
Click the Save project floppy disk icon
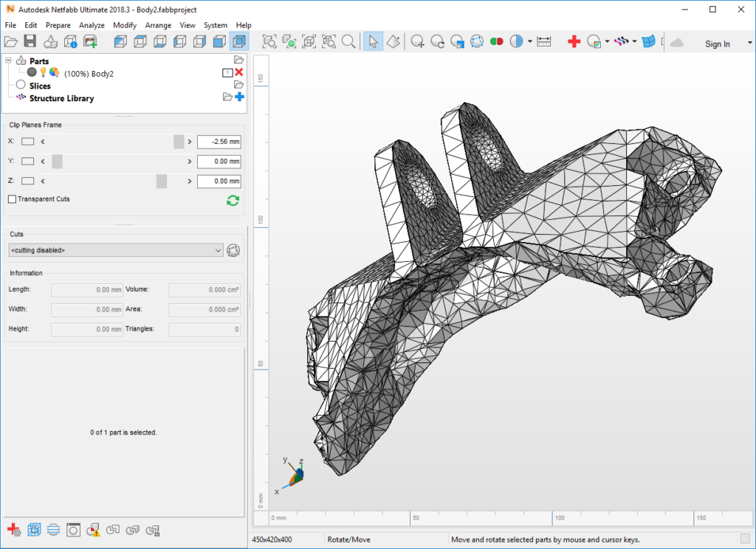30,42
